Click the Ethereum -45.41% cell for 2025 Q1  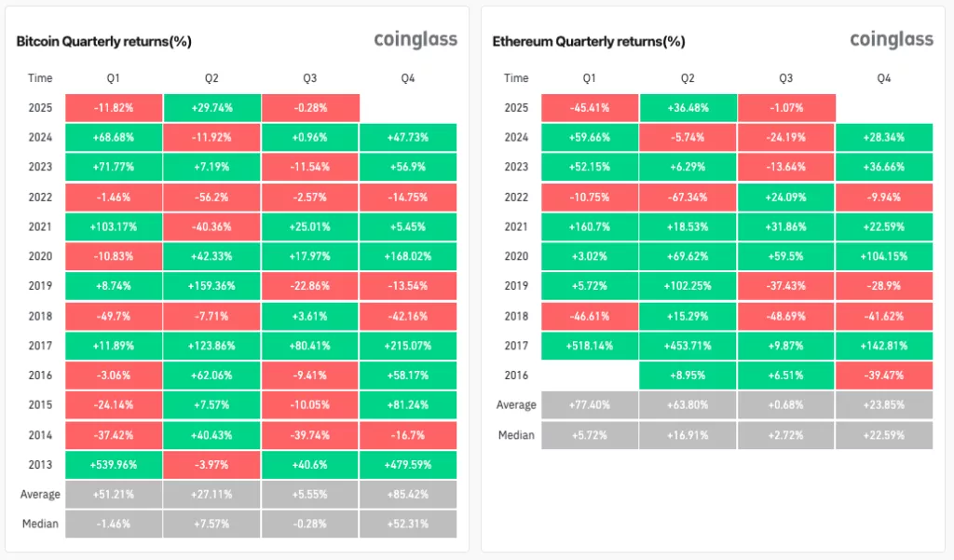[589, 107]
